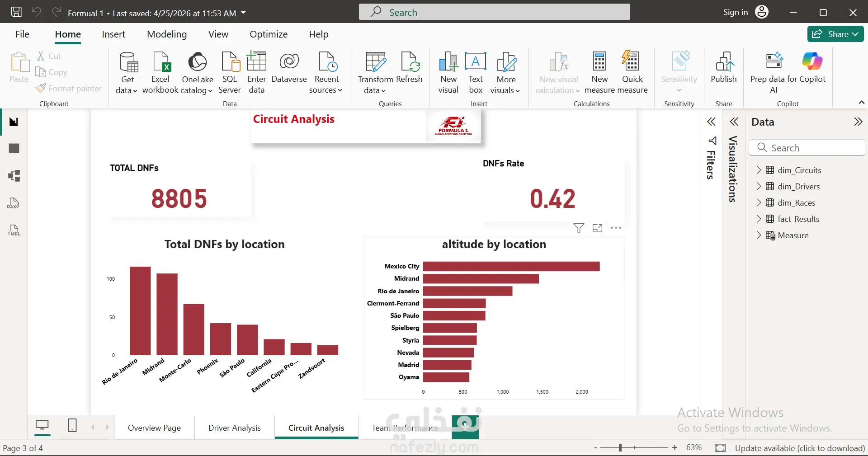Collapse the Data pane
Screen dimensions: 868x456
[858, 122]
